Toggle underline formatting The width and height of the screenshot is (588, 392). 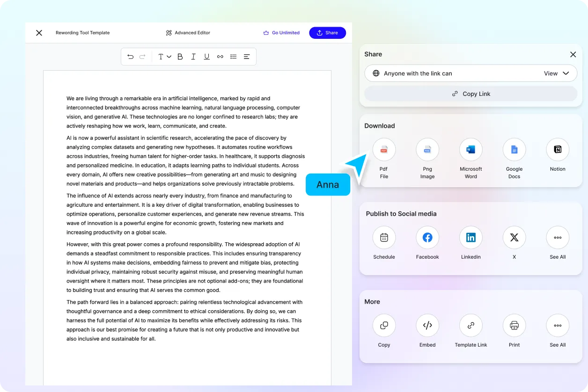click(206, 57)
